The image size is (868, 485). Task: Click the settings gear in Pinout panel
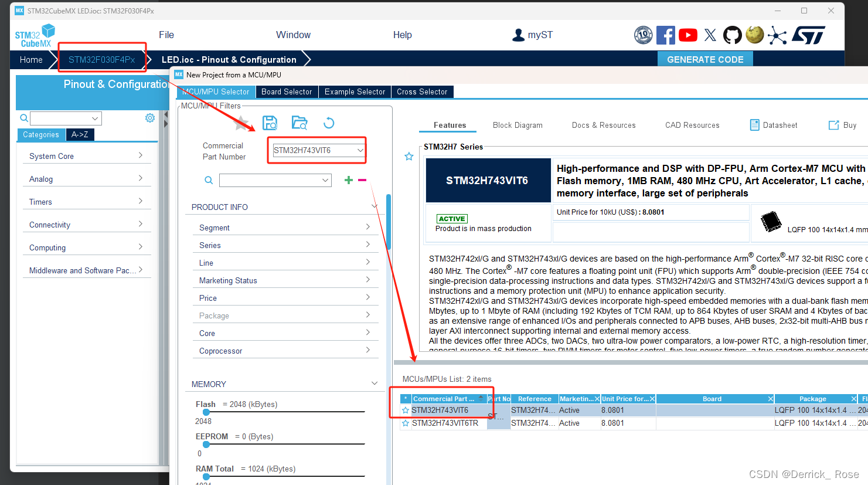coord(150,118)
